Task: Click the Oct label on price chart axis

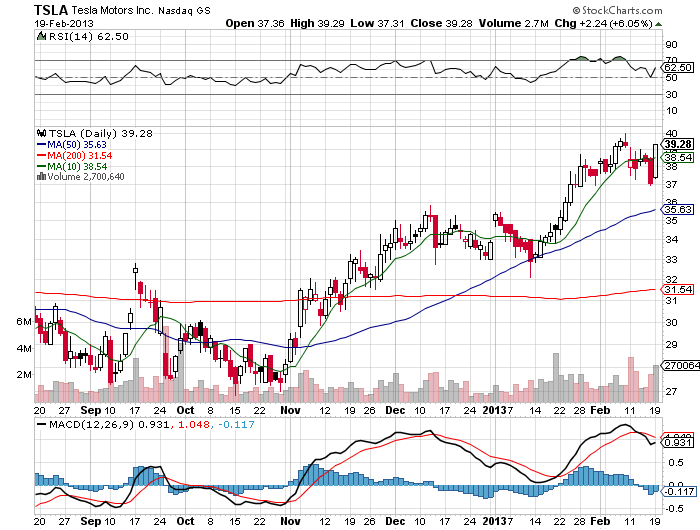Action: tap(185, 410)
